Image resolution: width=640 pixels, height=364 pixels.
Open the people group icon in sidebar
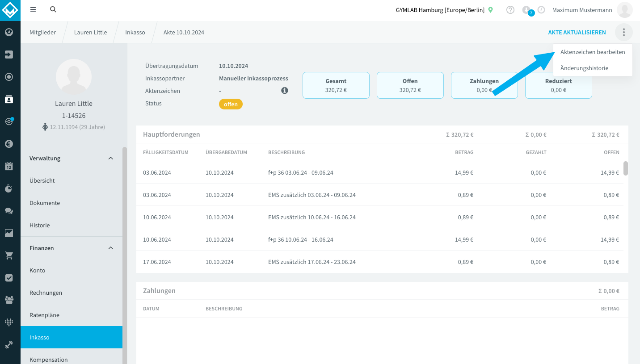(9, 300)
